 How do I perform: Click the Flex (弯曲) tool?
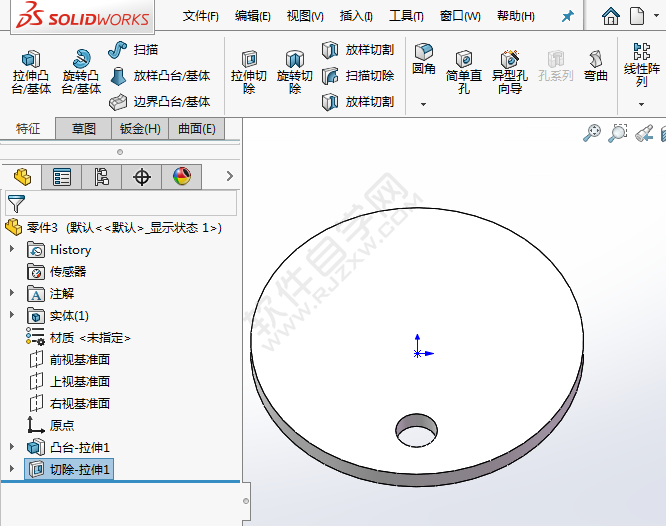595,66
